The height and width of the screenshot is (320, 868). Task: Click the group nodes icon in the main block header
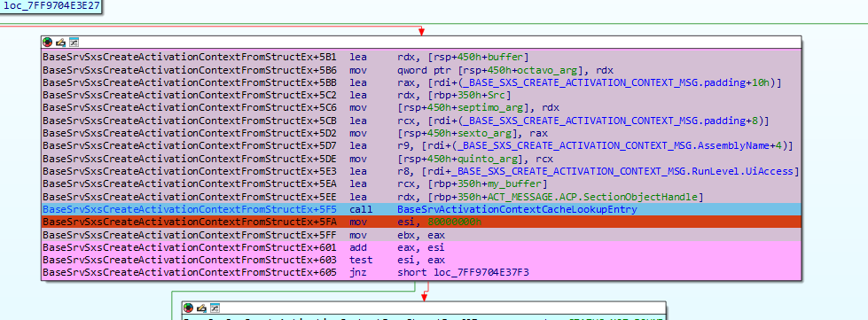pyautogui.click(x=74, y=42)
